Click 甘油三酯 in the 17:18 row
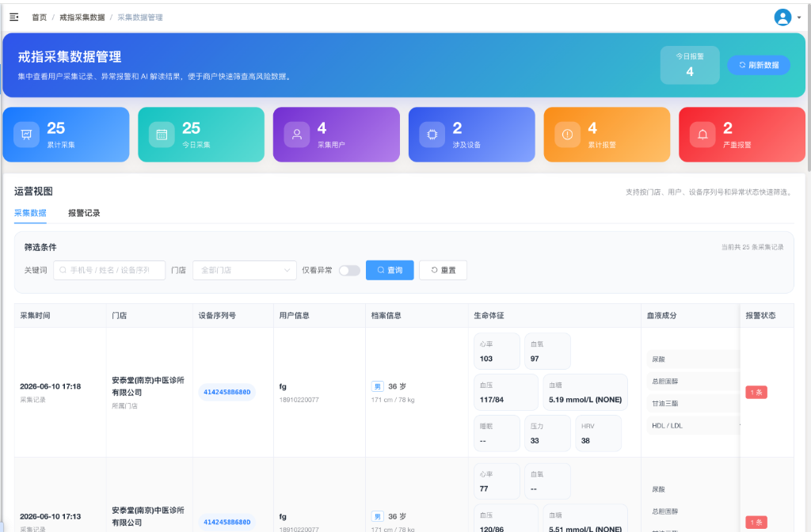811x532 pixels. [665, 404]
